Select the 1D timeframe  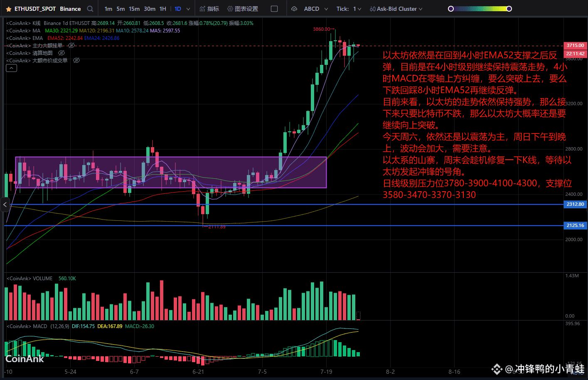(178, 9)
